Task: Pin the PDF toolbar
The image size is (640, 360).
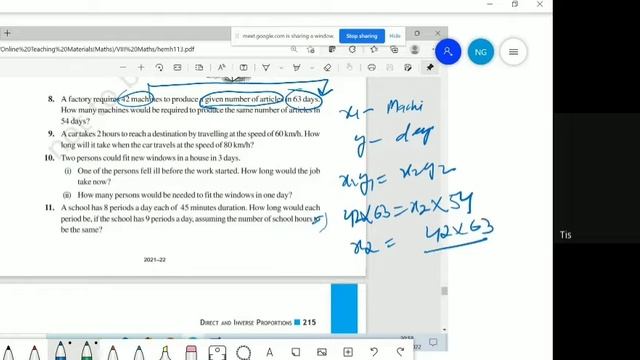Action: click(430, 67)
